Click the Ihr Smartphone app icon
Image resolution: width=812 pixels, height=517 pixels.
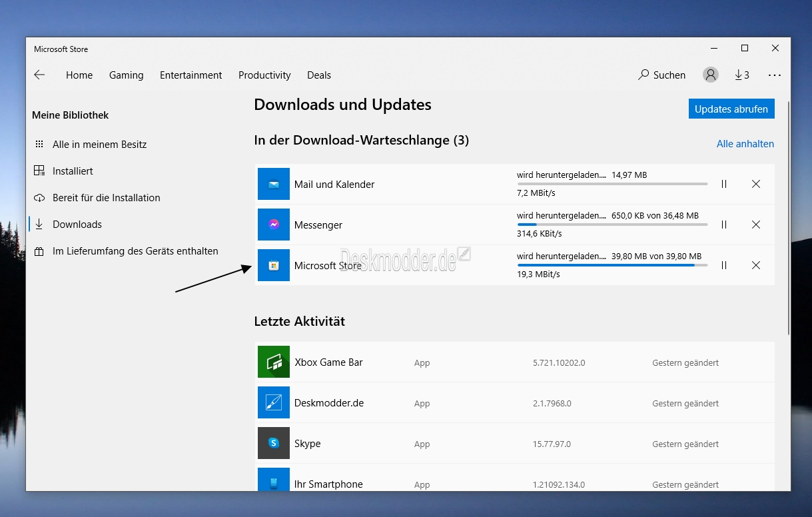pyautogui.click(x=274, y=480)
